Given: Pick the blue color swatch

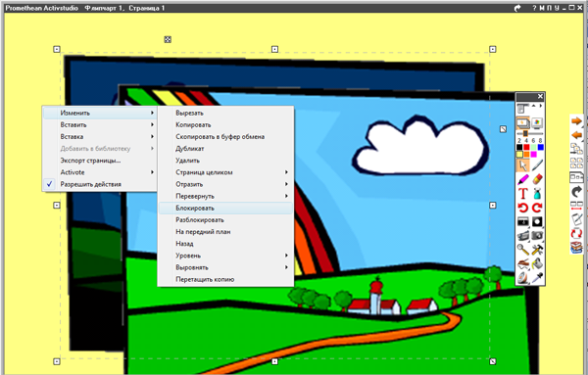Looking at the screenshot, I should pos(541,147).
